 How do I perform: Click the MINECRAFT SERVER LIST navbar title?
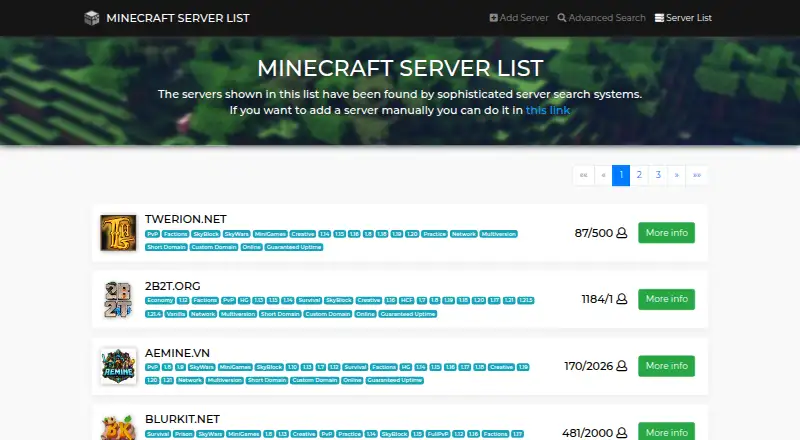178,18
